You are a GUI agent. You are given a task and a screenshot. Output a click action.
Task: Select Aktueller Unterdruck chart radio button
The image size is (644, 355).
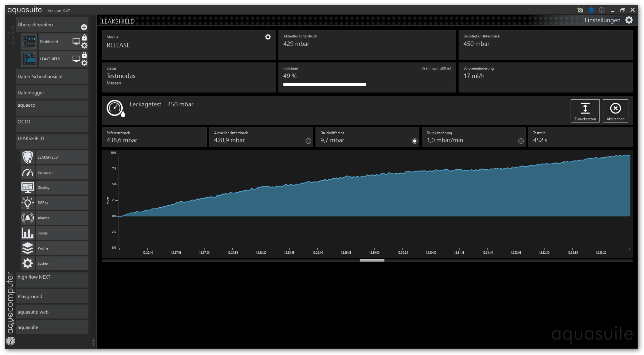point(308,141)
